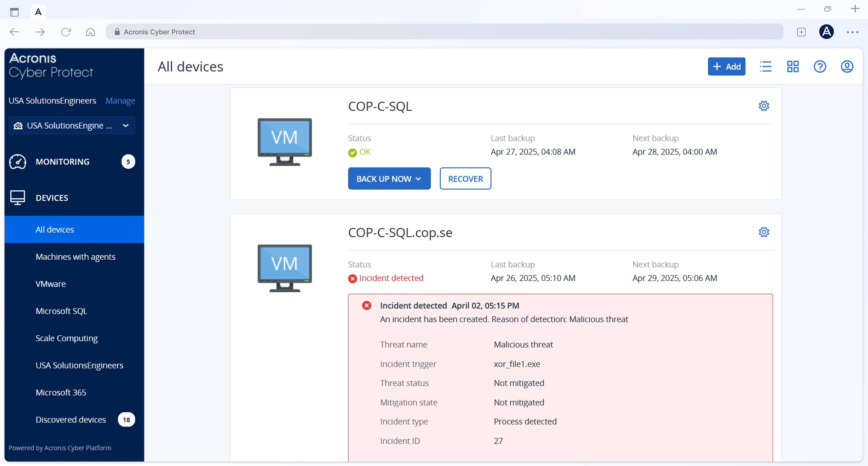This screenshot has height=466, width=868.
Task: Switch to grid view layout
Action: click(x=793, y=67)
